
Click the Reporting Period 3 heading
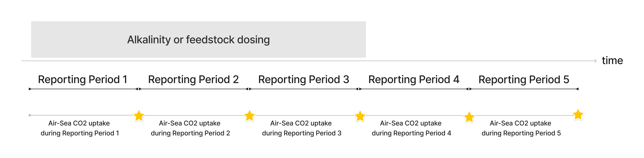[x=304, y=80]
